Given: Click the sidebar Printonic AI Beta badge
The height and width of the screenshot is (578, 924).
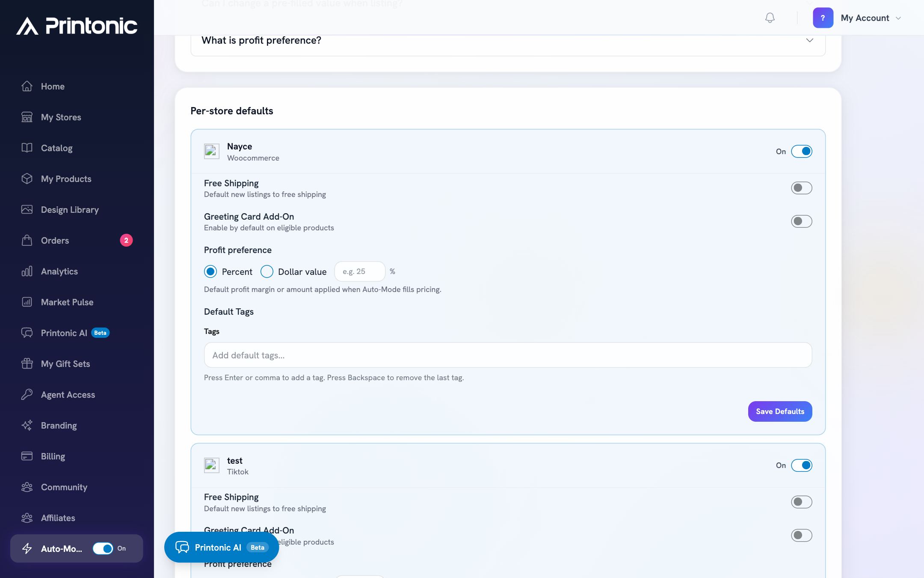Looking at the screenshot, I should click(100, 333).
